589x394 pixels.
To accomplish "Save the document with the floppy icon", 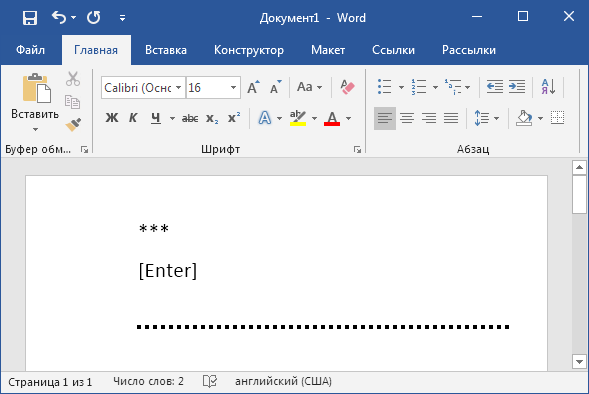I will [x=30, y=18].
